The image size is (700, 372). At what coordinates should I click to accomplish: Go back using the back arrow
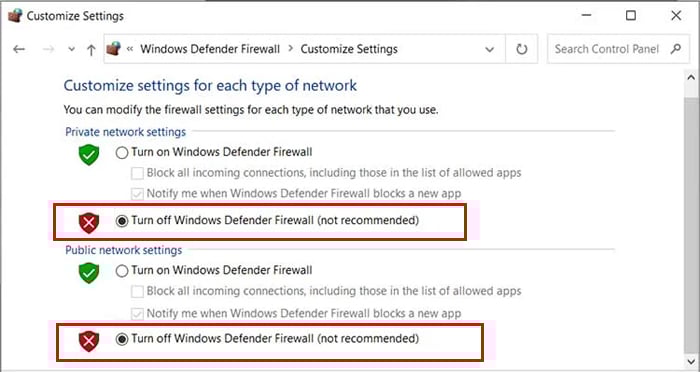pos(19,49)
